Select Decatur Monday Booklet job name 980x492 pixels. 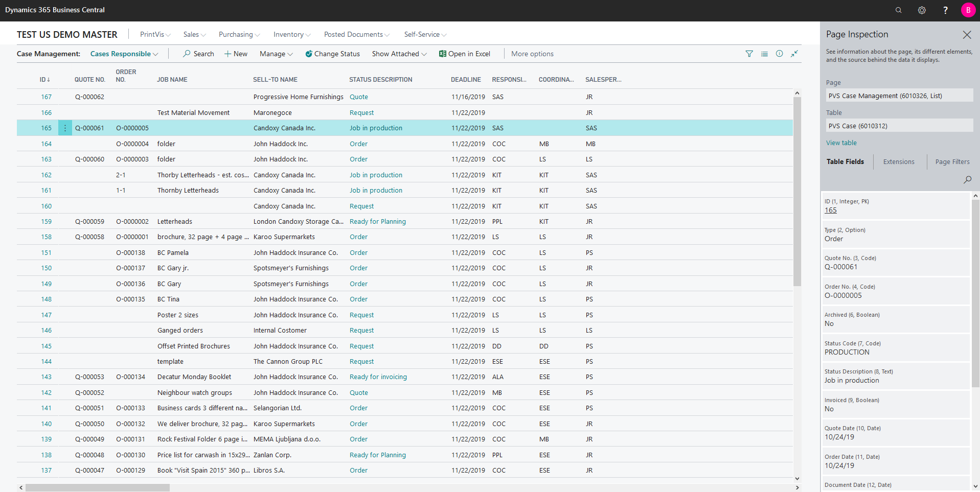194,377
